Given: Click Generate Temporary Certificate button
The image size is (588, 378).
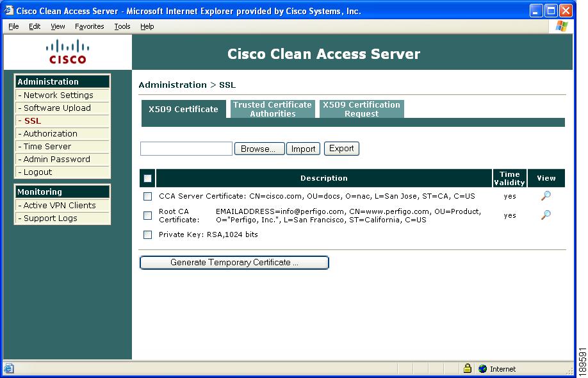Looking at the screenshot, I should coord(234,263).
